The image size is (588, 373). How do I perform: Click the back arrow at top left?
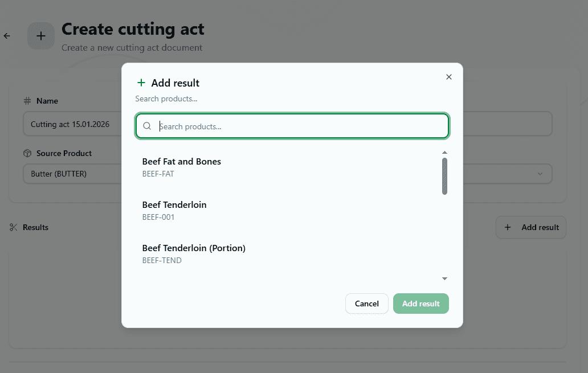pos(7,35)
